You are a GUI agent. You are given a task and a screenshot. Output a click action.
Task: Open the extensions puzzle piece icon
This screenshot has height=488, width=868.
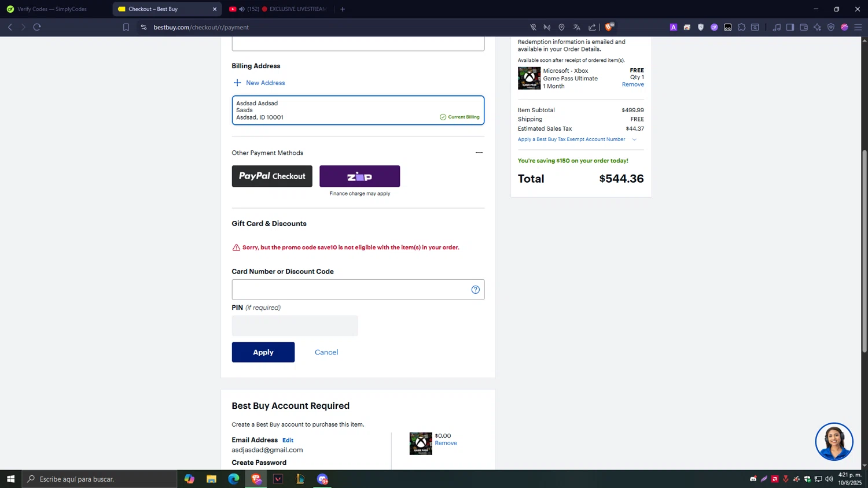pyautogui.click(x=741, y=27)
